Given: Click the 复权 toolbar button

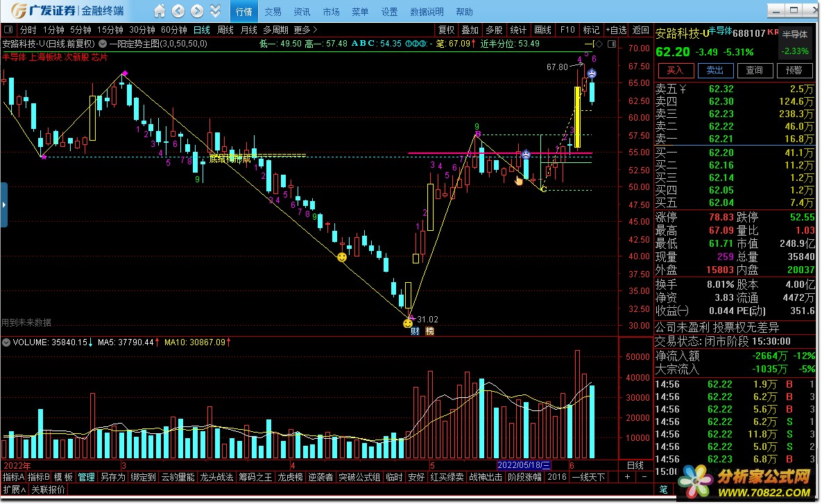Looking at the screenshot, I should pos(446,30).
